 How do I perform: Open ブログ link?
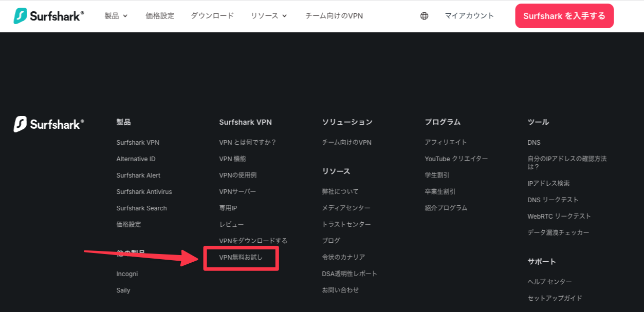coord(331,241)
